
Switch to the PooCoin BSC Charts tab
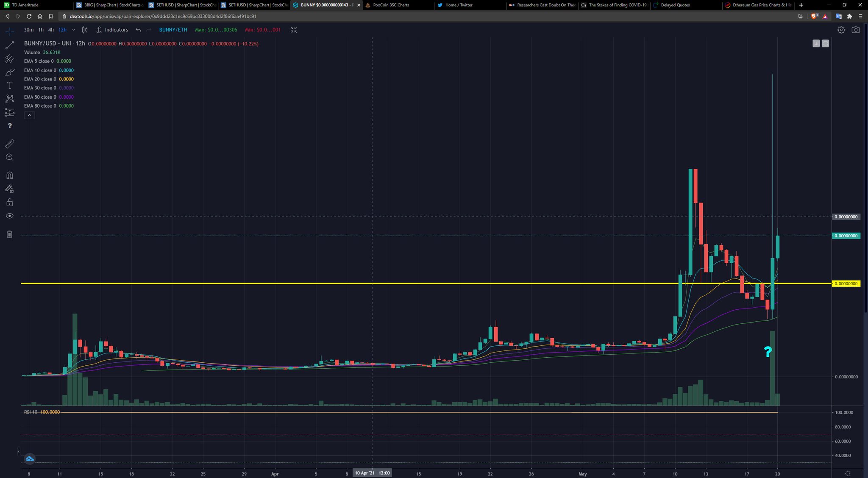click(391, 5)
